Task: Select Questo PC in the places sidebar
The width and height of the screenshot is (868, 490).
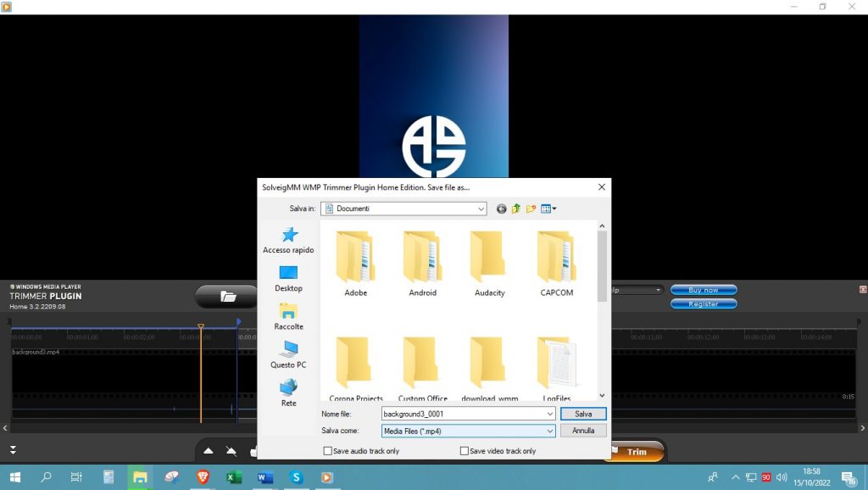Action: [288, 354]
